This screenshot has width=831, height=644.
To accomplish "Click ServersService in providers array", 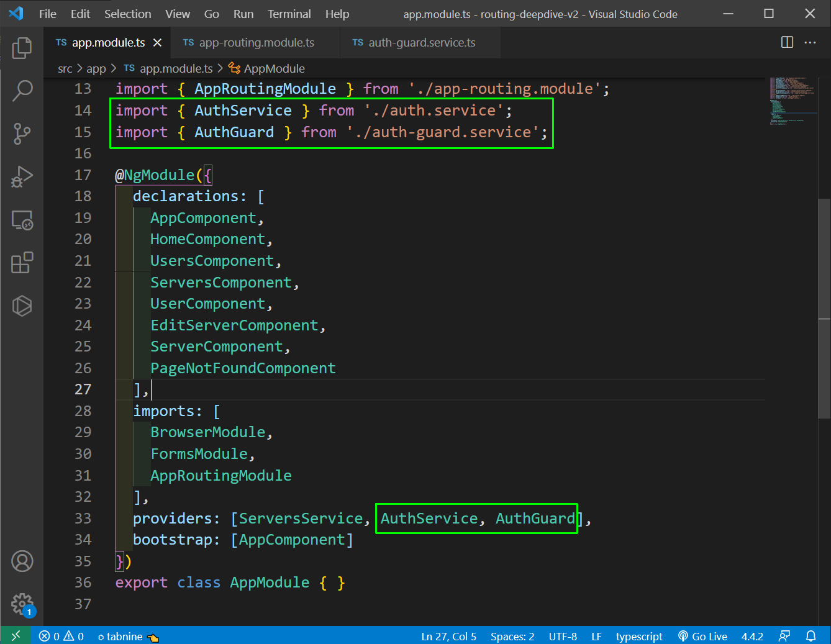I will 301,519.
